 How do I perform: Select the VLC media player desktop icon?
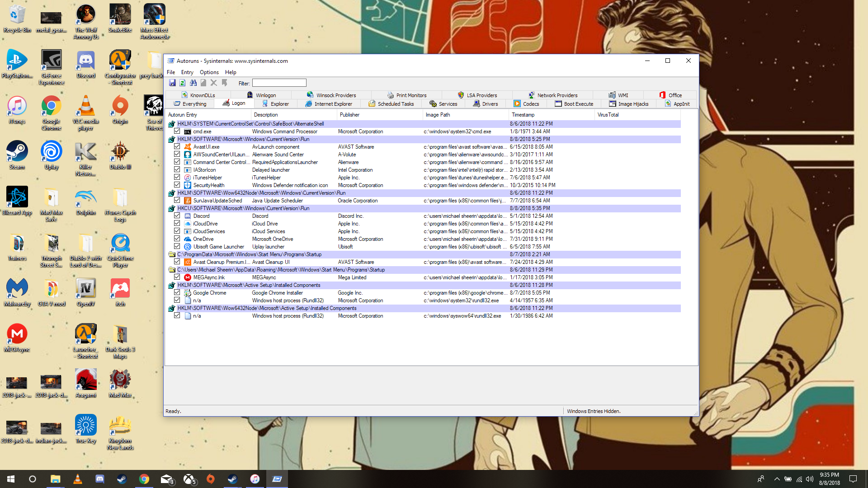86,113
